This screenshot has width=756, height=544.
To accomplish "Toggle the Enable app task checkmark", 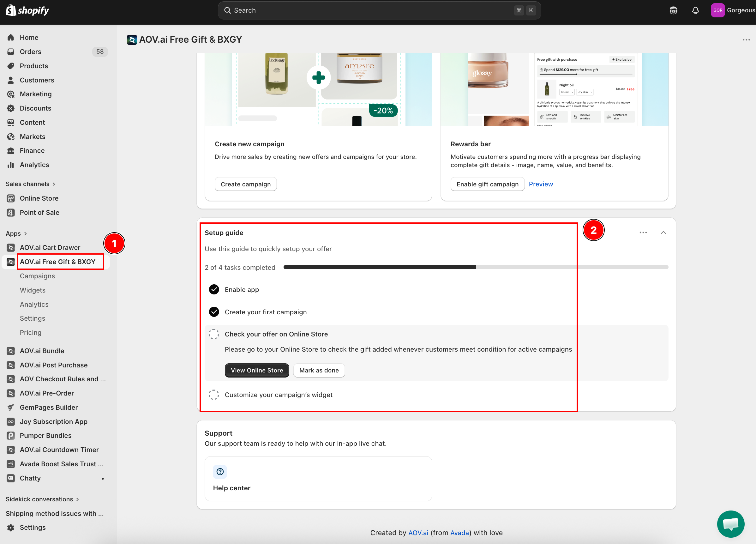I will pyautogui.click(x=214, y=289).
